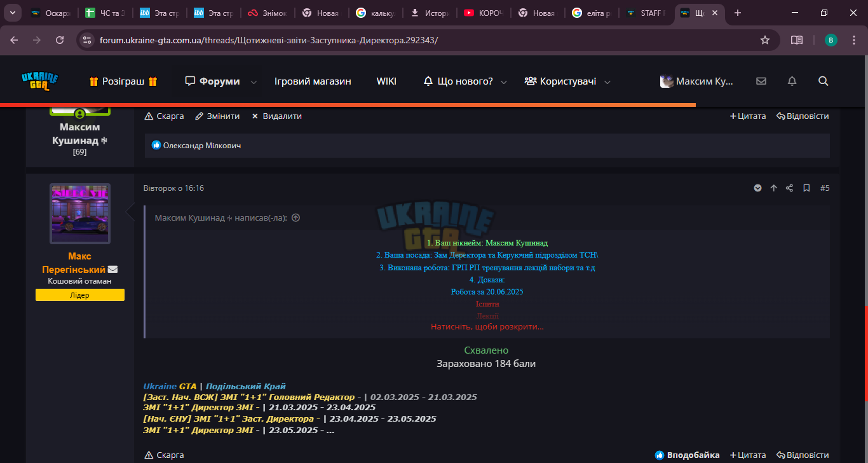This screenshot has height=463, width=868.
Task: Open the #5 post permalink
Action: pos(825,188)
